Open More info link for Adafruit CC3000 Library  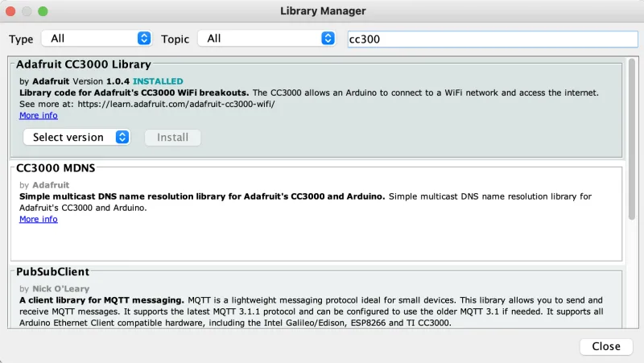[x=39, y=115]
